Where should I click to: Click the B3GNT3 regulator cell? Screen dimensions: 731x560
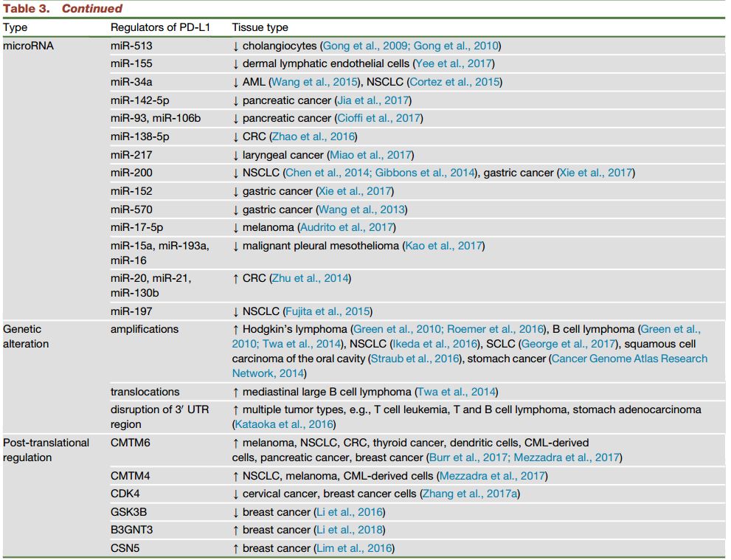click(x=132, y=530)
